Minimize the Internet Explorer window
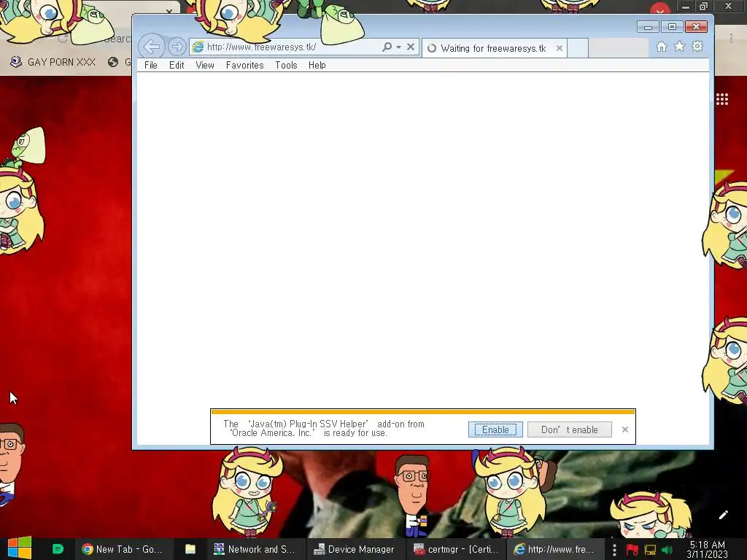Screen dimensions: 747x560 pos(648,27)
